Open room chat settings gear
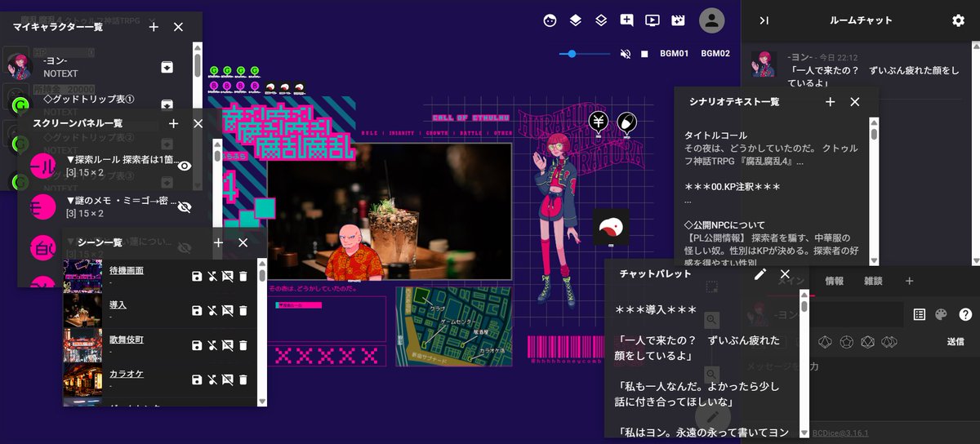 point(958,20)
